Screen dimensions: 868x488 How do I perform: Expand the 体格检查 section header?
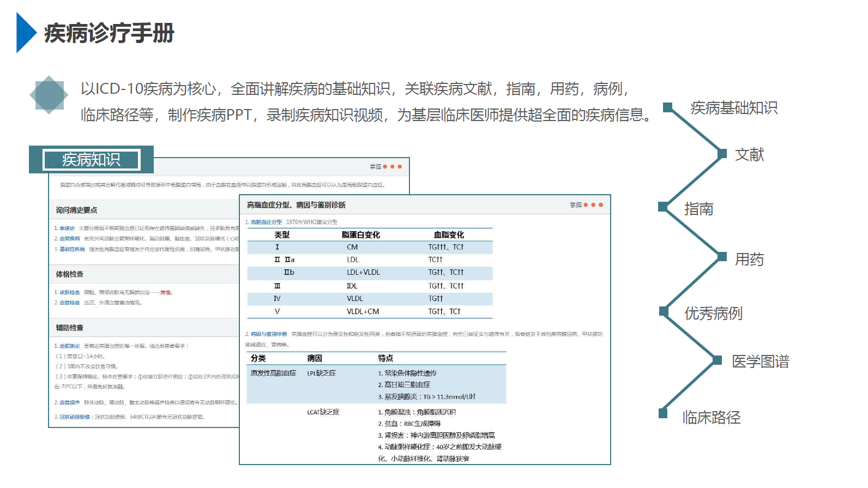tap(70, 274)
